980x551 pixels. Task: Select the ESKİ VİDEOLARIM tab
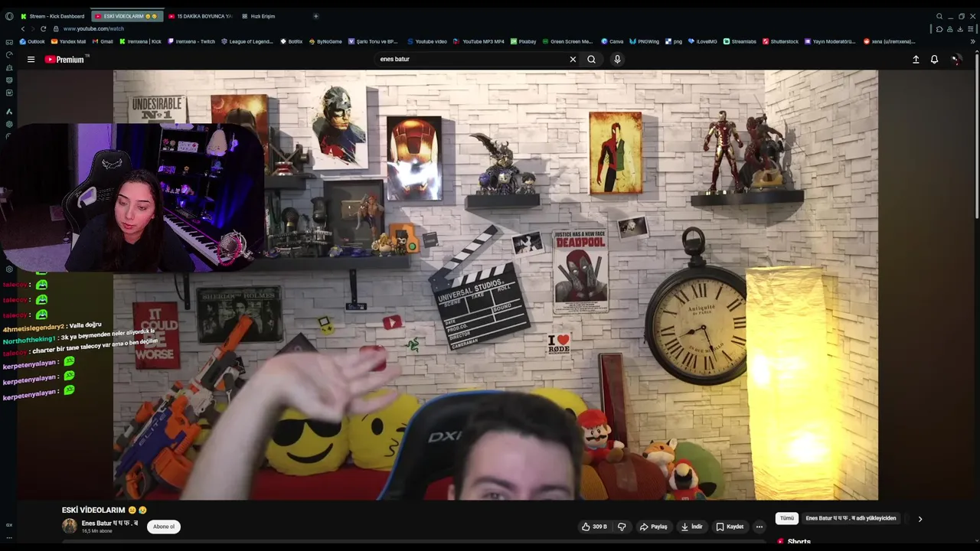pos(126,16)
